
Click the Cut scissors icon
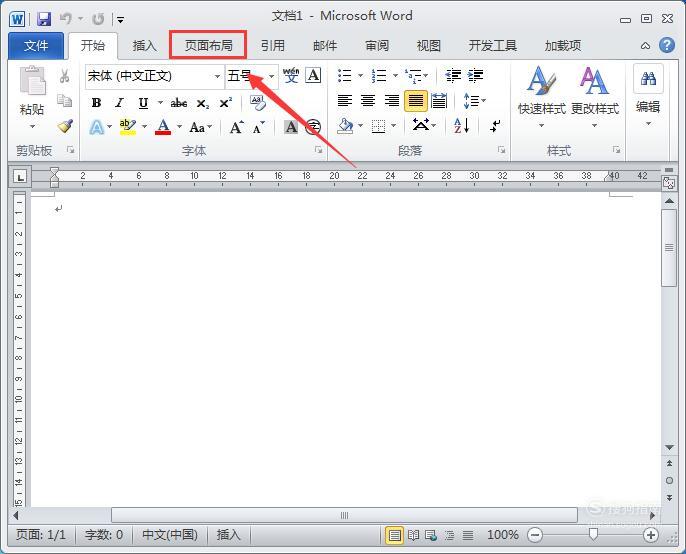(x=64, y=76)
